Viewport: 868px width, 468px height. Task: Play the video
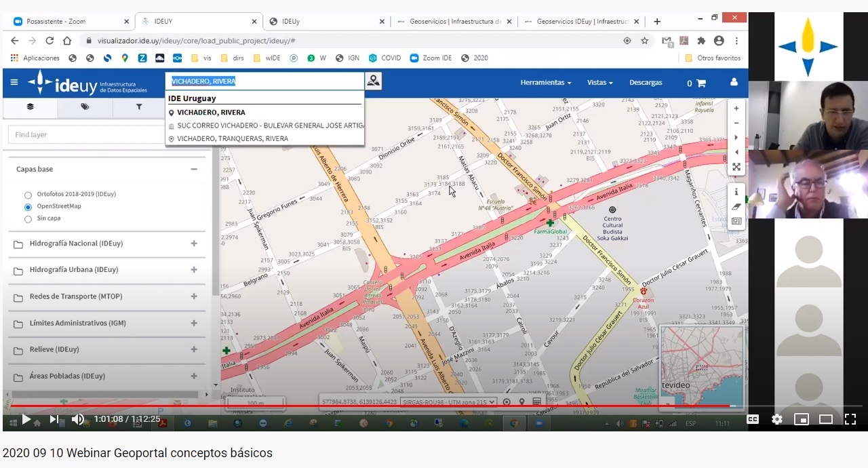point(26,419)
